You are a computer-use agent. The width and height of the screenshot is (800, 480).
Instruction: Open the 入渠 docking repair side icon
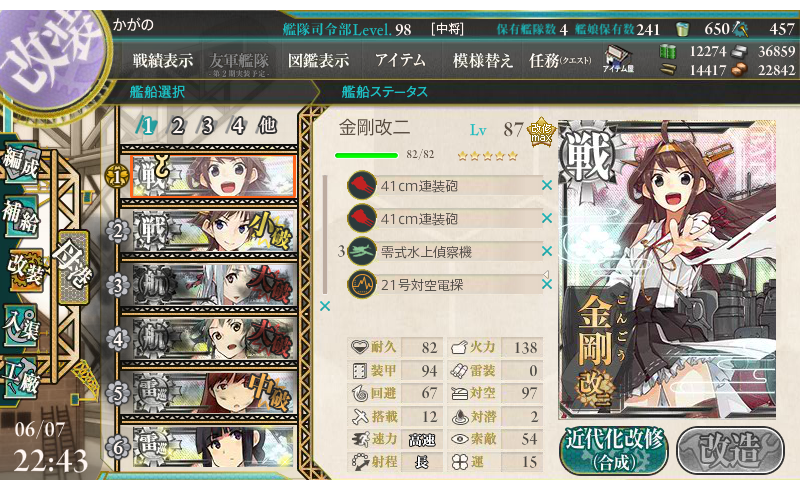(20, 326)
